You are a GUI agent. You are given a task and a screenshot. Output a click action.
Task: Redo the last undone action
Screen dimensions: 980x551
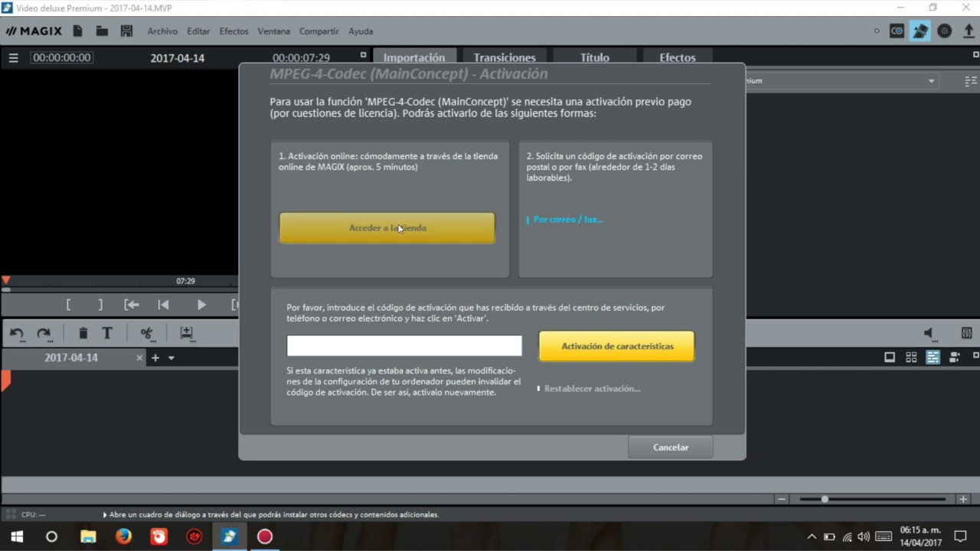pyautogui.click(x=44, y=334)
